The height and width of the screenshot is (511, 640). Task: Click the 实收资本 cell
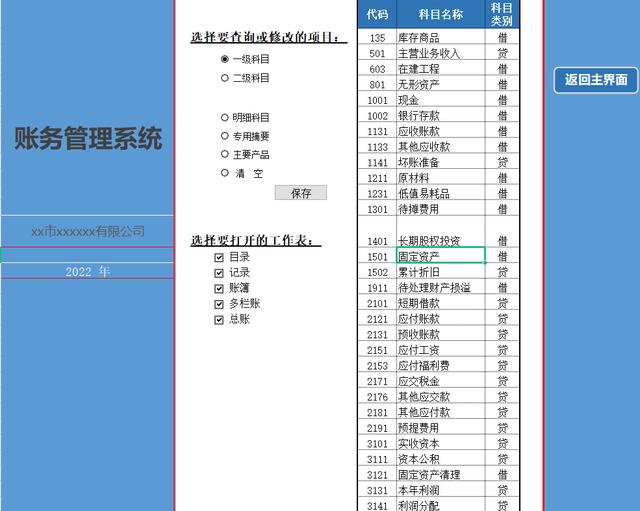coord(441,443)
